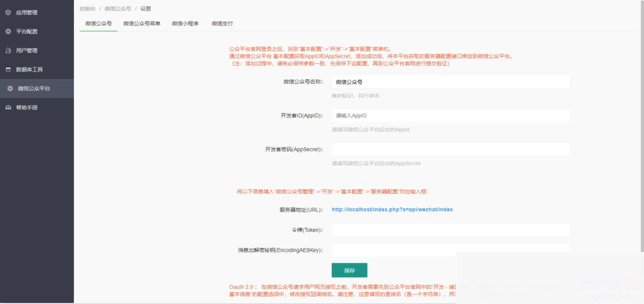Click the 用户管理 user icon

8,50
